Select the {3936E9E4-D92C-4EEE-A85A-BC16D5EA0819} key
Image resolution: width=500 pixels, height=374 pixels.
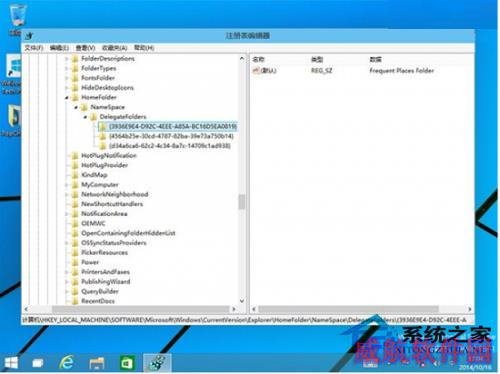[x=173, y=126]
